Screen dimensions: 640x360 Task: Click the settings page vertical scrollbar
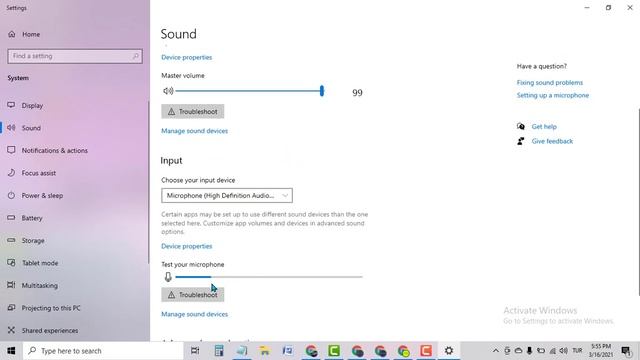tap(638, 202)
